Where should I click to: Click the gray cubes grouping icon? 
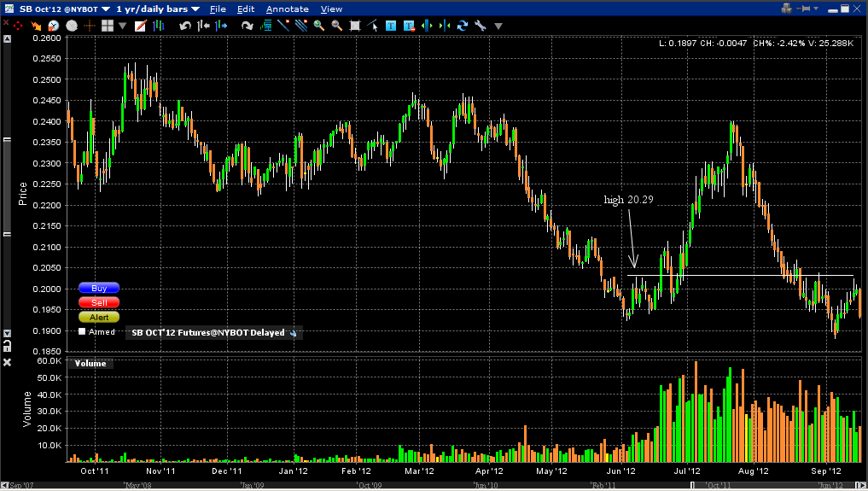click(787, 9)
